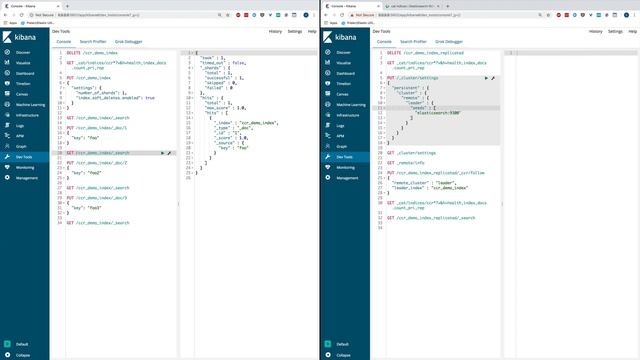Open Settings in right Dev Tools
The width and height of the screenshot is (640, 360).
coord(615,31)
